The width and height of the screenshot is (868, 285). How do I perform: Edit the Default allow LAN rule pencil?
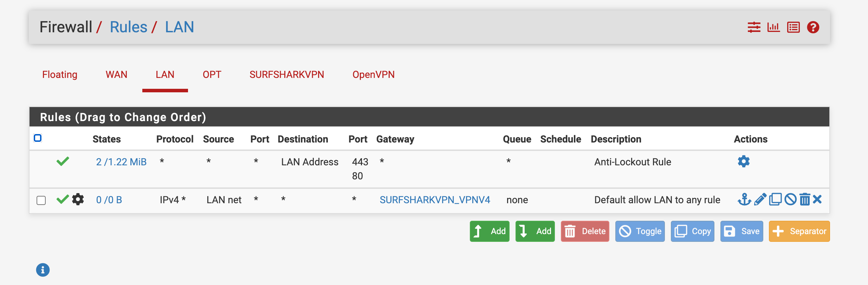pos(760,200)
